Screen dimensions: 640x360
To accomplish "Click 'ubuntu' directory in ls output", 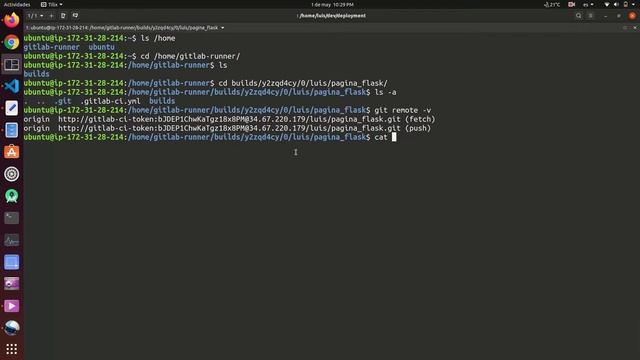I will pyautogui.click(x=101, y=47).
